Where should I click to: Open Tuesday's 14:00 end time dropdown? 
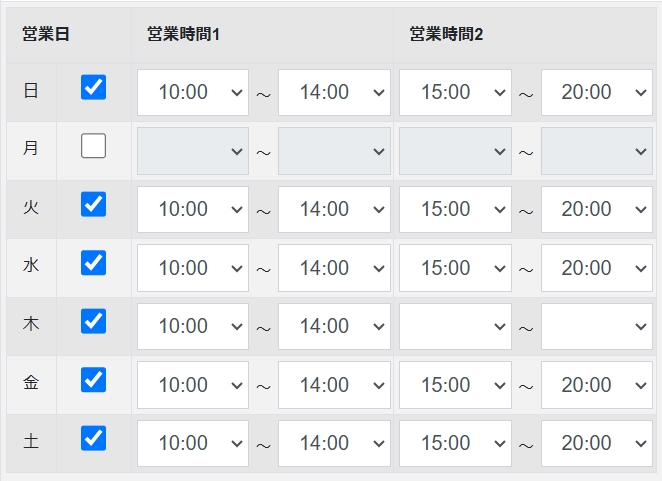334,209
